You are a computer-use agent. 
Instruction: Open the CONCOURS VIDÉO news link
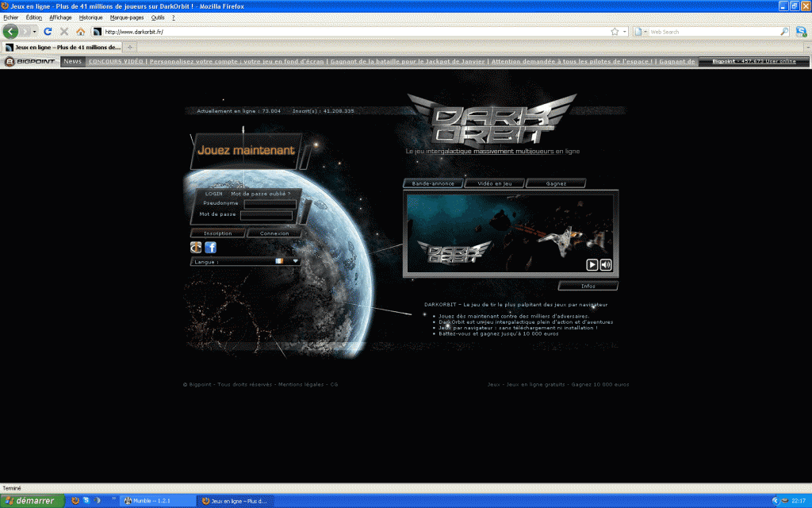point(116,61)
